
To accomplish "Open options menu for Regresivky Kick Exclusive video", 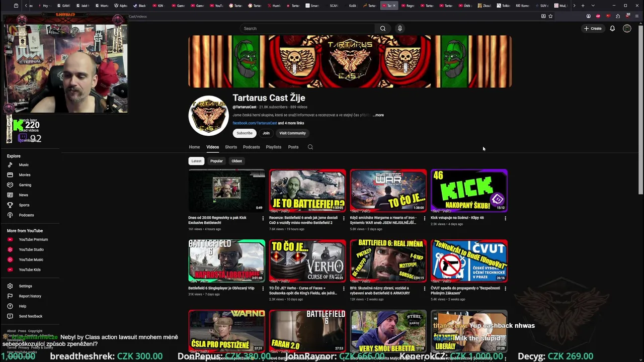I will pyautogui.click(x=263, y=218).
